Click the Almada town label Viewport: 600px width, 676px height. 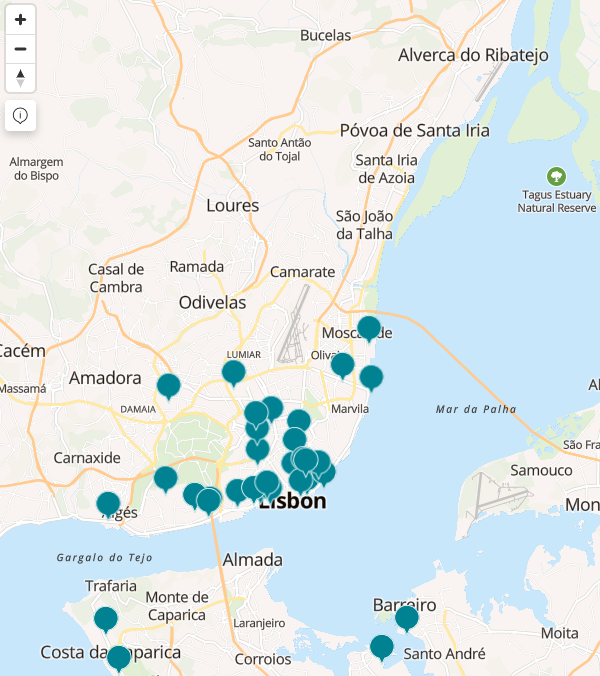(x=253, y=559)
